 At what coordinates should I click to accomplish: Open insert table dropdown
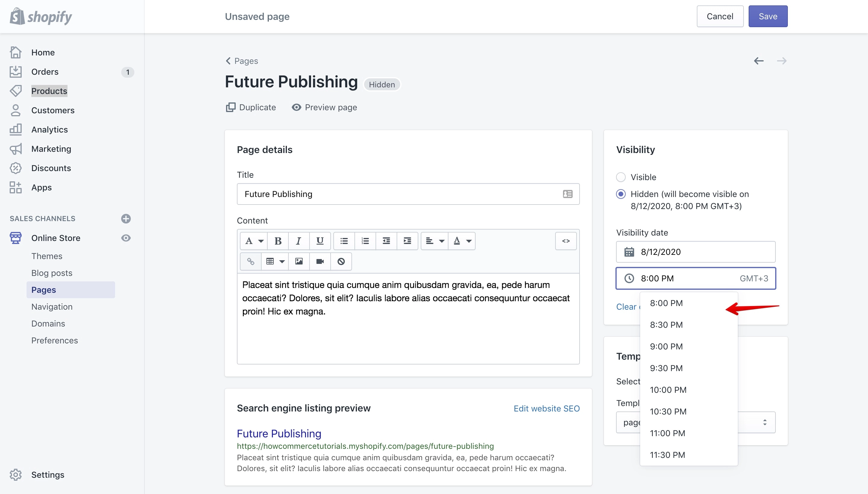coord(275,261)
